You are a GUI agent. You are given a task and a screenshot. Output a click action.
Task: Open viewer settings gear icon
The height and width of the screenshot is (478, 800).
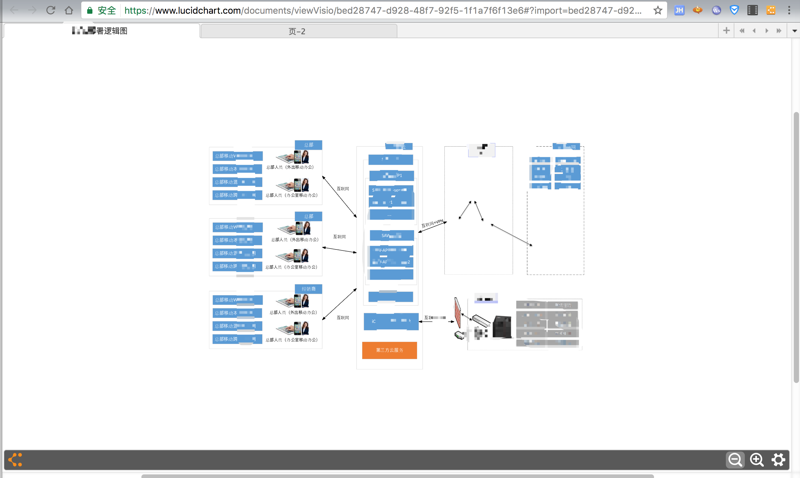tap(778, 460)
